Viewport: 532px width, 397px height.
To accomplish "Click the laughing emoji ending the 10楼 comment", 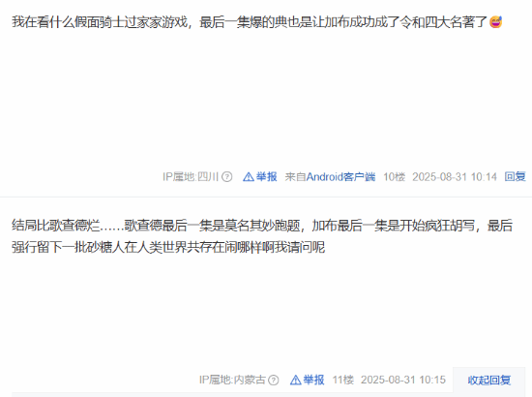I will click(x=495, y=22).
